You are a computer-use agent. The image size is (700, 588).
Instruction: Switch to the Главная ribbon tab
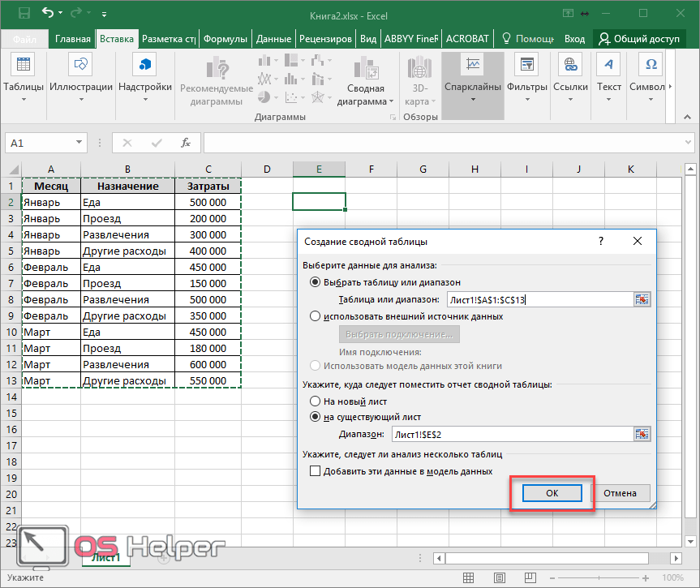[72, 38]
